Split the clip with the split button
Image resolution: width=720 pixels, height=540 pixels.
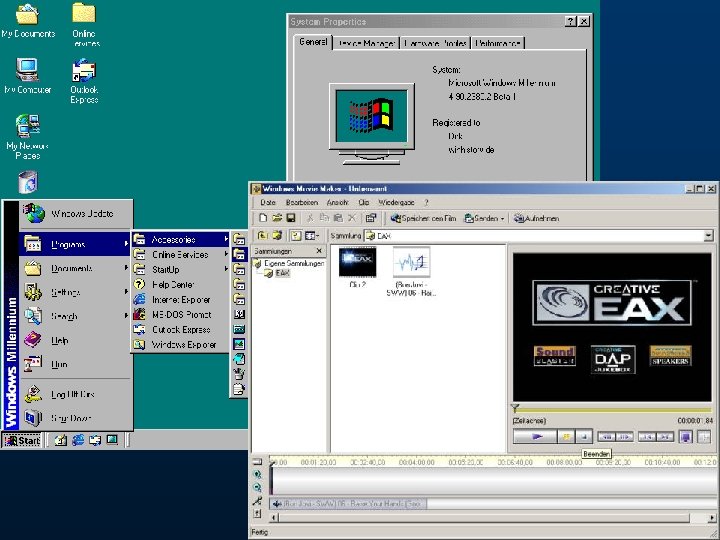(704, 437)
